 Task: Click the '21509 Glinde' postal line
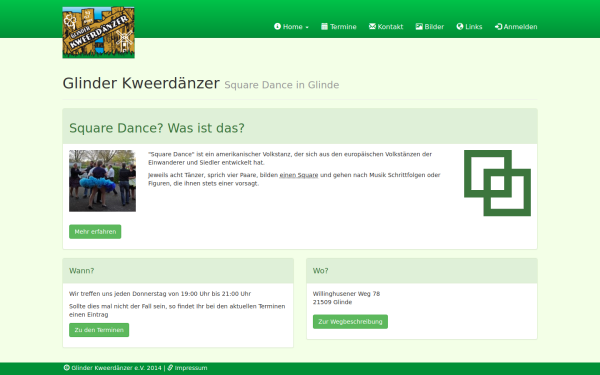pyautogui.click(x=332, y=302)
